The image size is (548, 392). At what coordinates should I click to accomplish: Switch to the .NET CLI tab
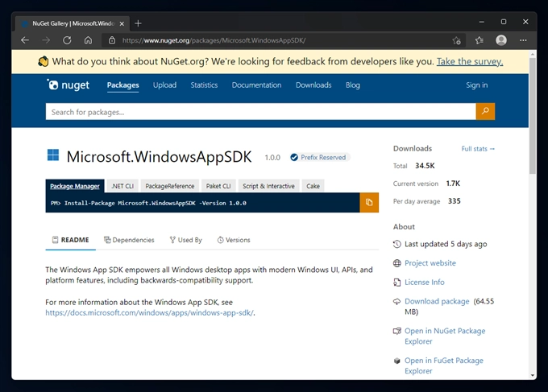(122, 186)
